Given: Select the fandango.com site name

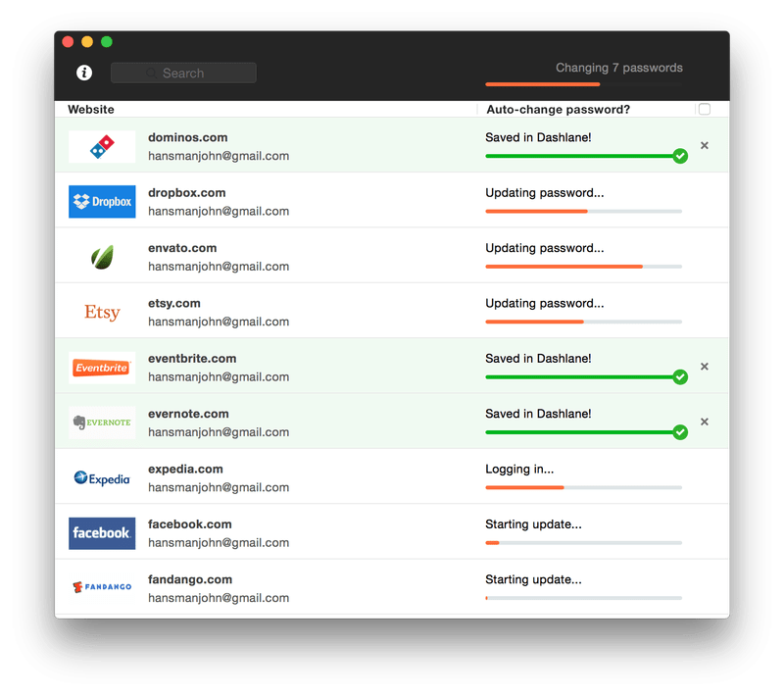Looking at the screenshot, I should [x=190, y=579].
